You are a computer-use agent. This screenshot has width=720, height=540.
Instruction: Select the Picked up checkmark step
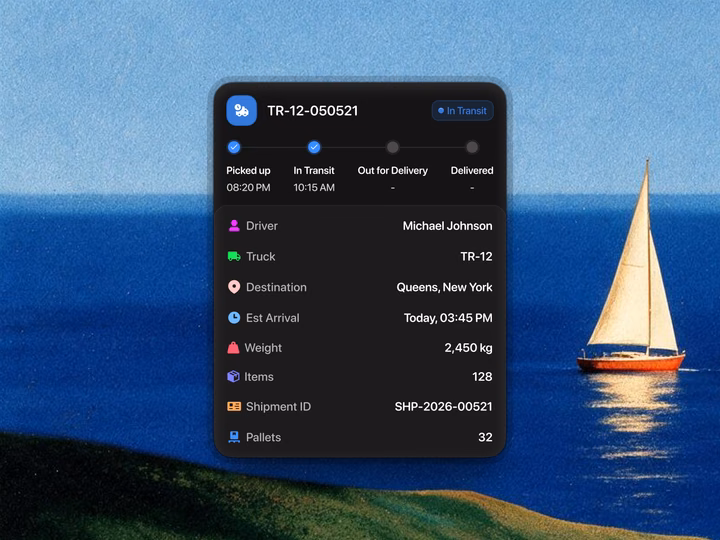[x=234, y=147]
